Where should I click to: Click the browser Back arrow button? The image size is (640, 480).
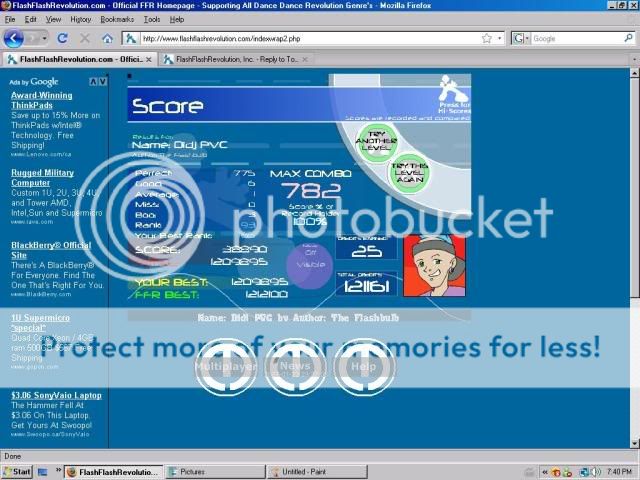click(x=14, y=38)
